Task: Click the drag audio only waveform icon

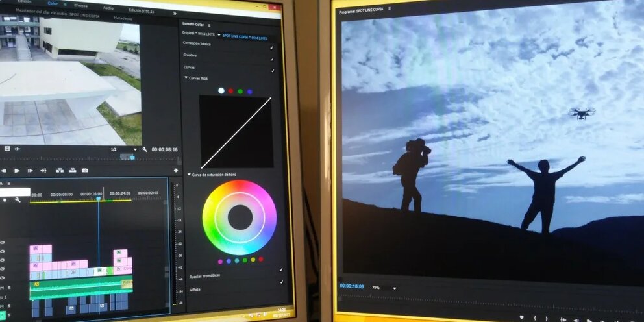Action: 18,149
